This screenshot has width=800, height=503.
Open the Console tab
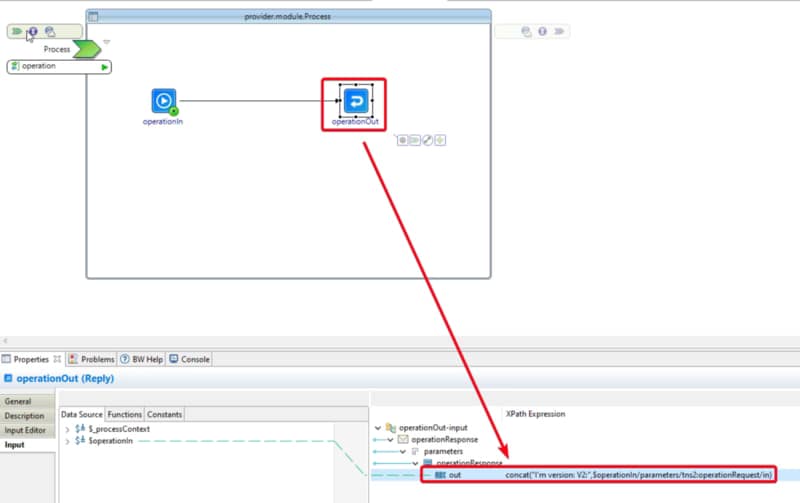189,359
